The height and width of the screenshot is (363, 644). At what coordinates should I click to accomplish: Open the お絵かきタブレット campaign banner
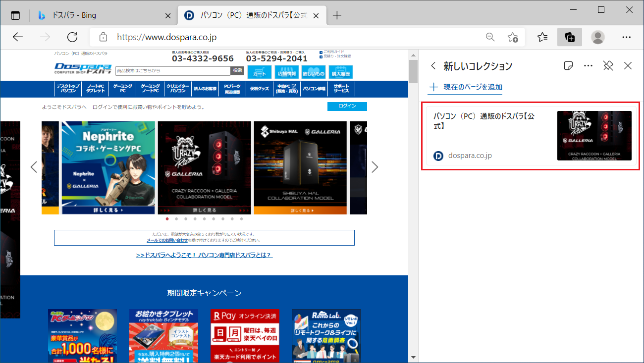click(163, 336)
